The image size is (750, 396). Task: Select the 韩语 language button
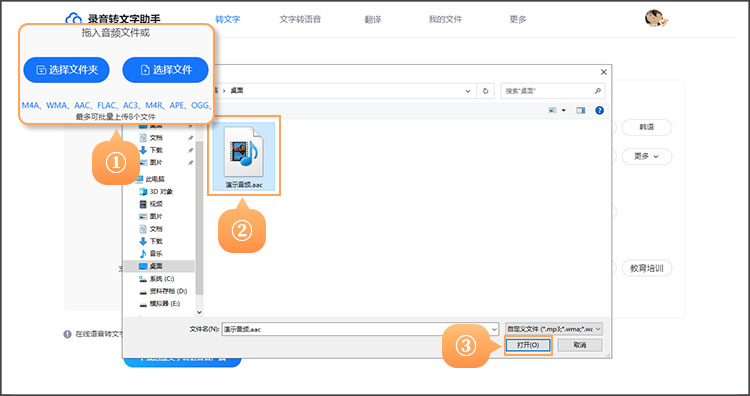click(647, 127)
